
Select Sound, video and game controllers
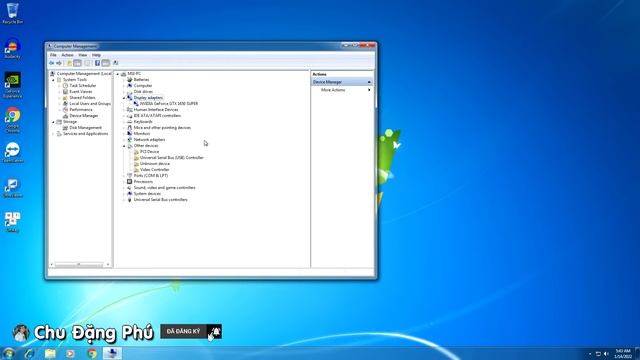pos(164,188)
